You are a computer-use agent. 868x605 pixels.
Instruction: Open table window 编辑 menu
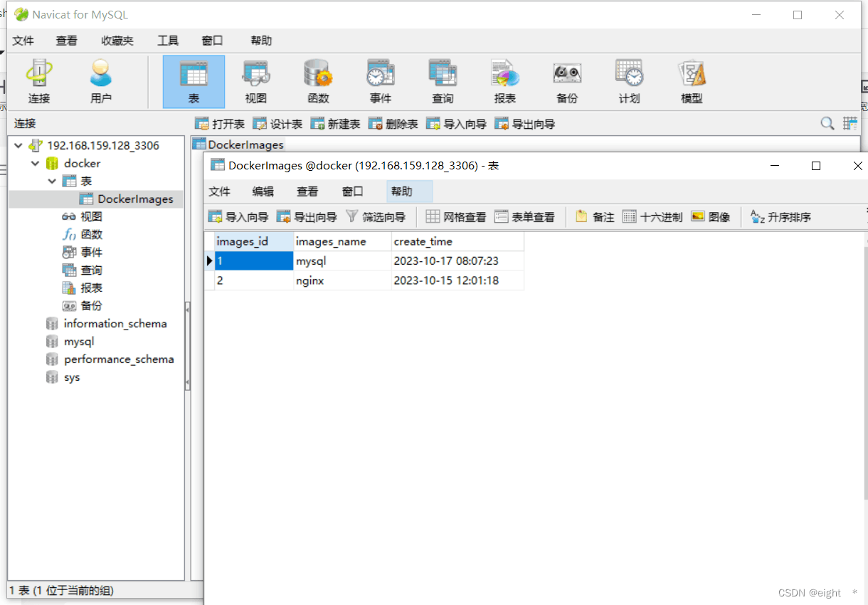263,191
